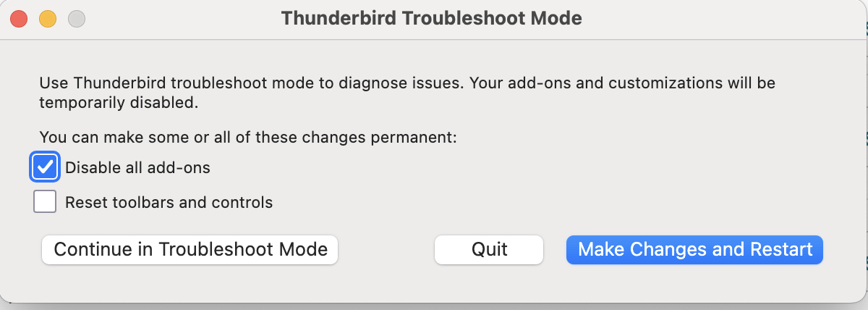Screen dimensions: 868x310
Task: Close the dialog with the red button
Action: [19, 19]
